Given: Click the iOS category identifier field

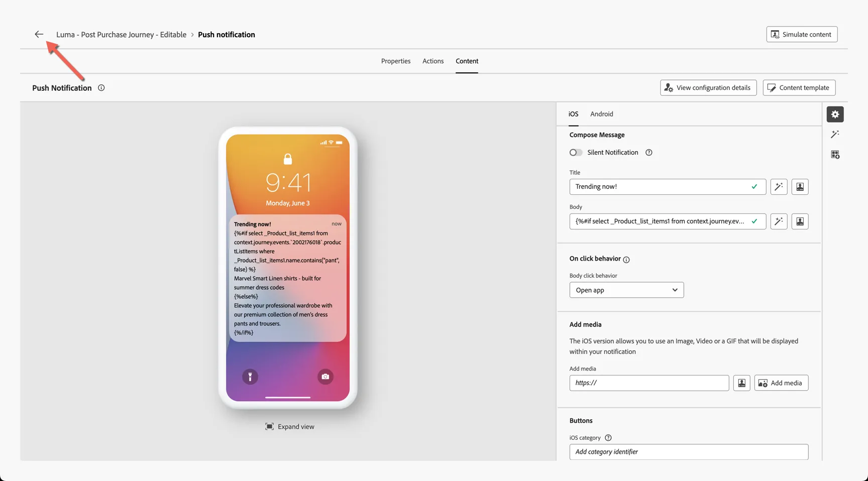Looking at the screenshot, I should click(x=689, y=452).
